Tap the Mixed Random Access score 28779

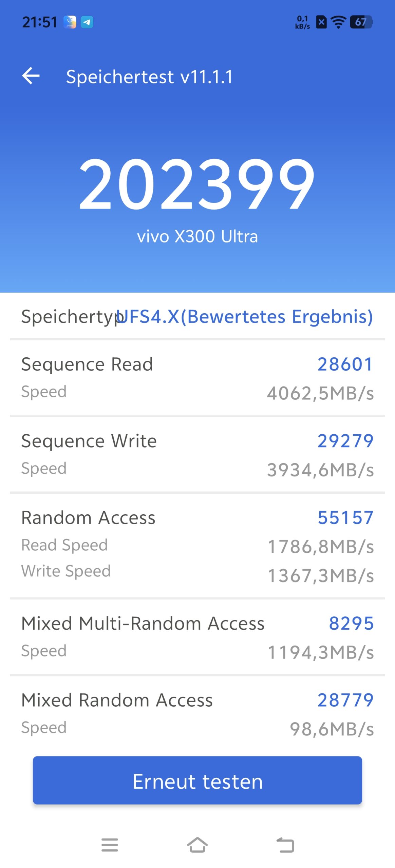(x=345, y=700)
